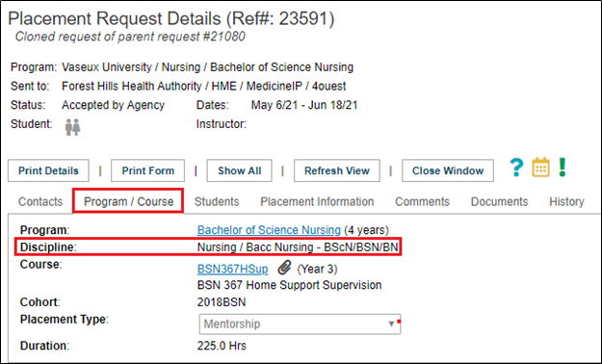Switch to the Documents tab
602x364 pixels.
[x=500, y=201]
